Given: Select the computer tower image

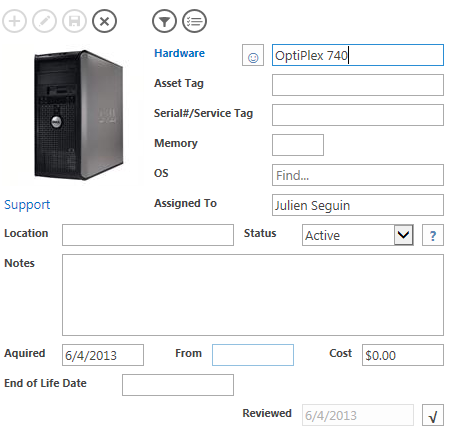Looking at the screenshot, I should [x=79, y=115].
